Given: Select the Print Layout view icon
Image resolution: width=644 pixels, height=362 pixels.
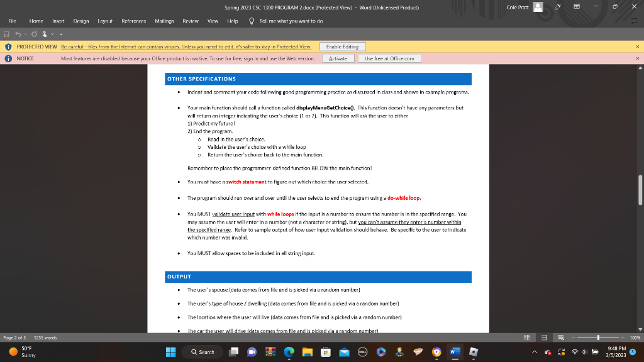Looking at the screenshot, I should click(544, 336).
